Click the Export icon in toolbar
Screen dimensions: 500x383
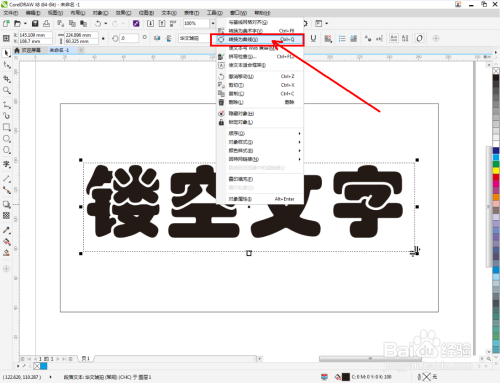click(x=162, y=23)
